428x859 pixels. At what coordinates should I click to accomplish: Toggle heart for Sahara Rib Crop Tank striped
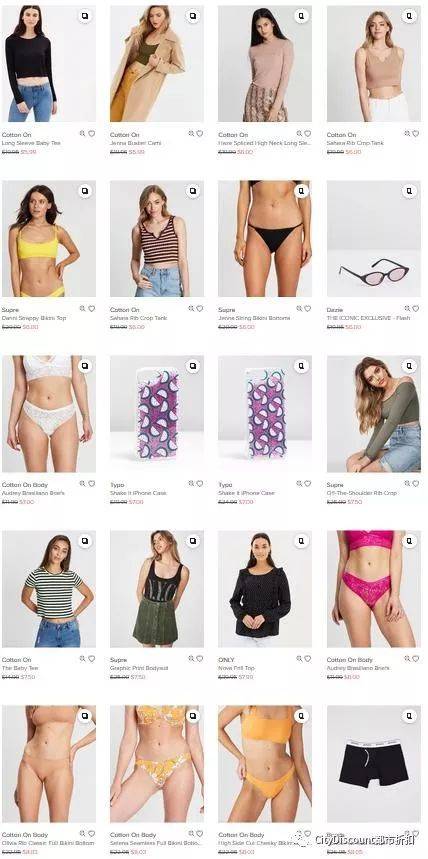click(x=199, y=308)
